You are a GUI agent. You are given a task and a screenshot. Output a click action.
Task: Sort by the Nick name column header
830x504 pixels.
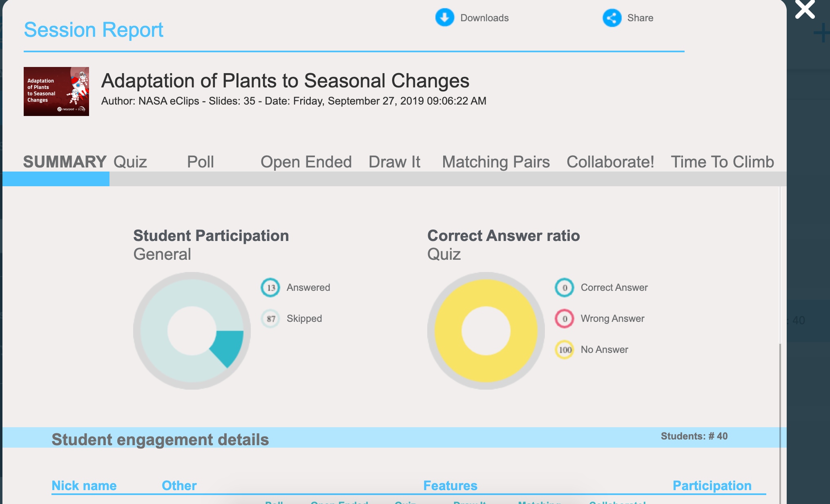84,486
